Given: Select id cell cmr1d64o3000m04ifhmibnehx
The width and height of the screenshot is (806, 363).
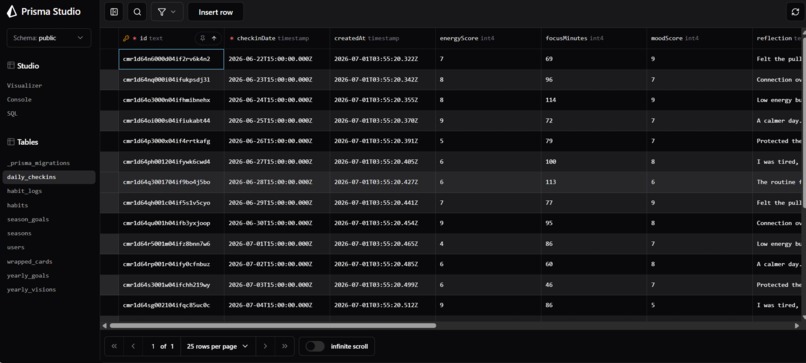Looking at the screenshot, I should [171, 100].
